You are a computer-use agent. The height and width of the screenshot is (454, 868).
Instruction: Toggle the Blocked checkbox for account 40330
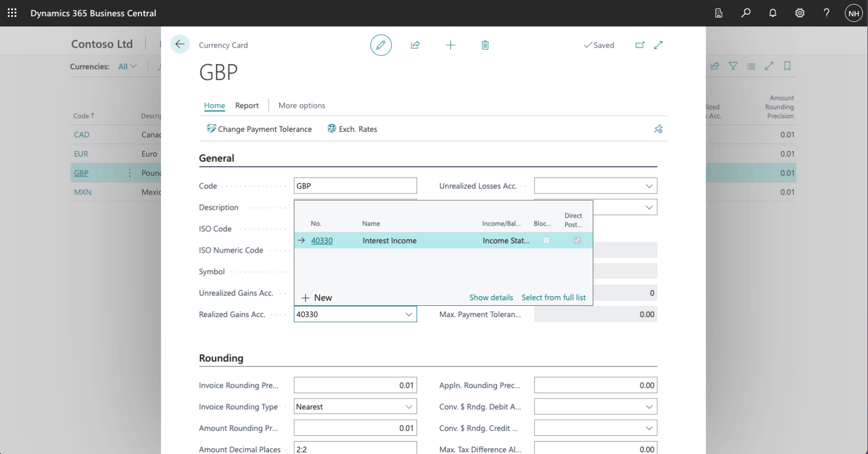point(546,240)
